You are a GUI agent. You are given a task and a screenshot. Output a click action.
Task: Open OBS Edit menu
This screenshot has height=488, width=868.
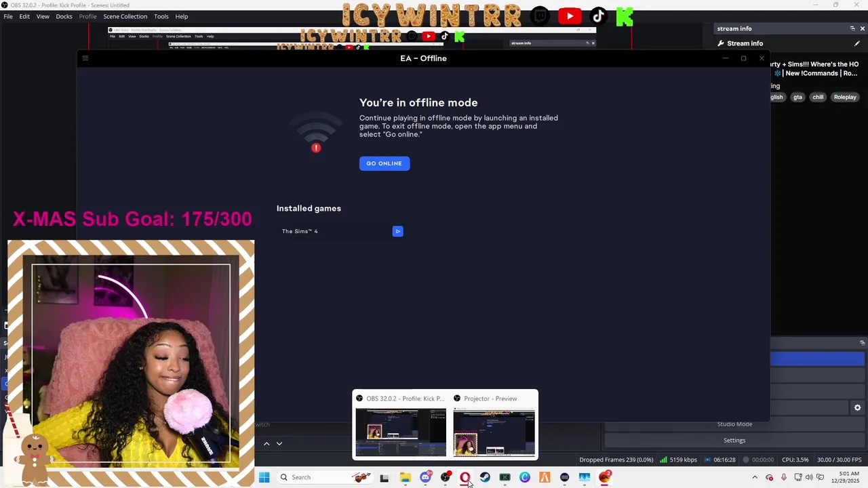(x=24, y=16)
